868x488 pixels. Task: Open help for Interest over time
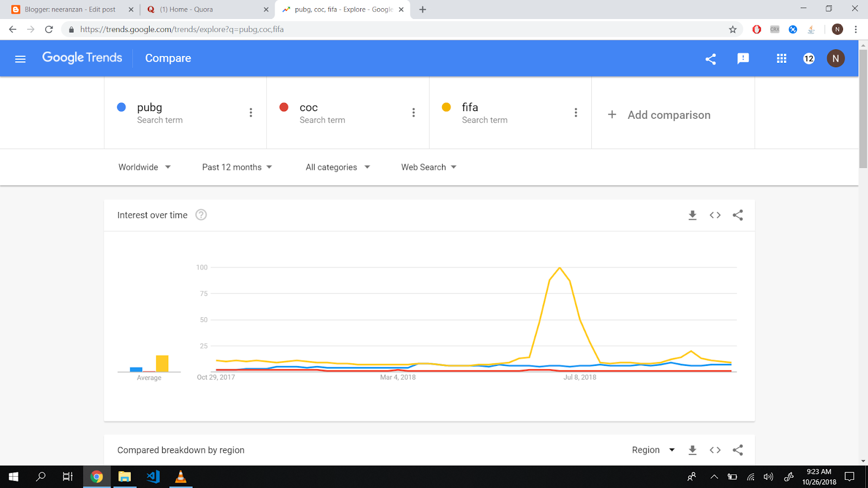(201, 215)
